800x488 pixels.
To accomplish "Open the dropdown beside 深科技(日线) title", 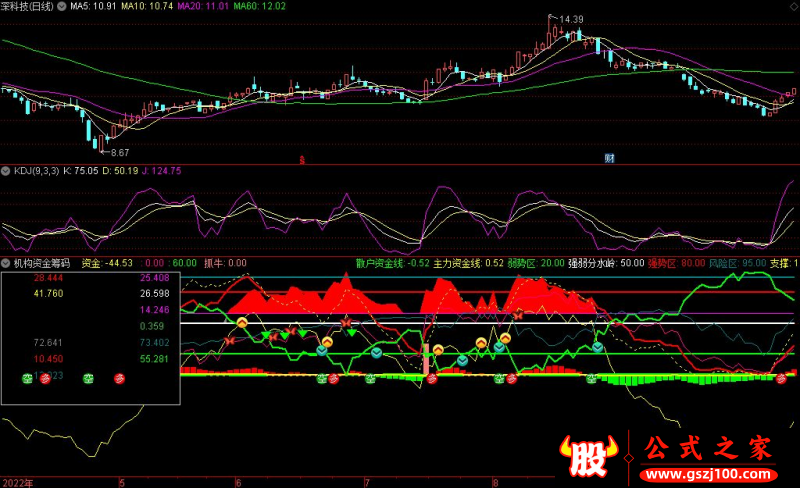I will click(x=63, y=6).
